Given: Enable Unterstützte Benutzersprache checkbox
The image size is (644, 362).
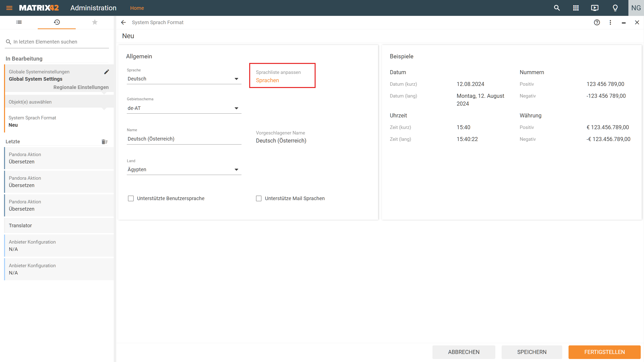Looking at the screenshot, I should (x=131, y=198).
